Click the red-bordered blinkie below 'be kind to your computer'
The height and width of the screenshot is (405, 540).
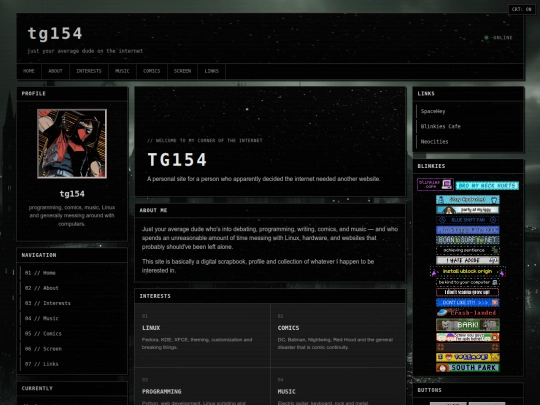[468, 292]
